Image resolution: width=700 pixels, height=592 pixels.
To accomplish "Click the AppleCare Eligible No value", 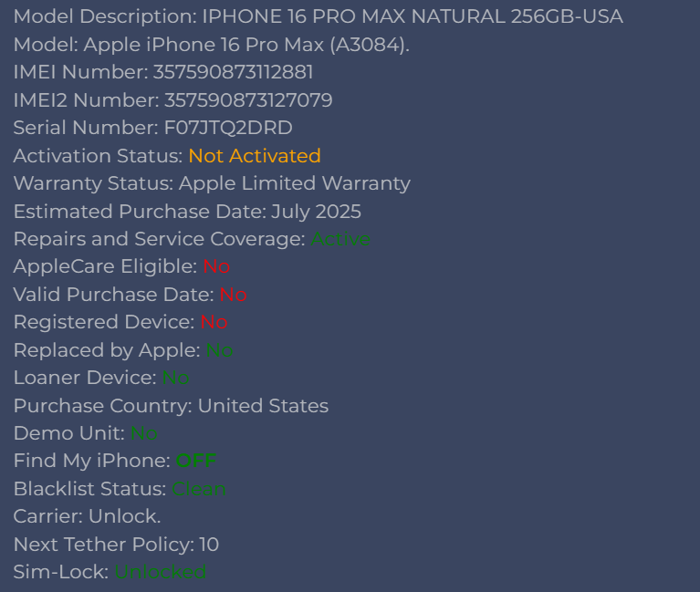I will [x=216, y=266].
